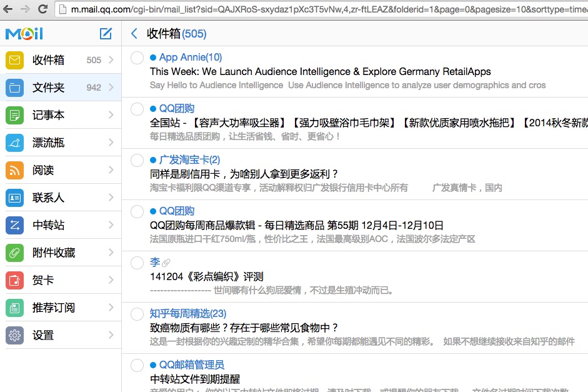
Task: Click the green 附件收藏 paperclip icon
Action: pos(14,253)
